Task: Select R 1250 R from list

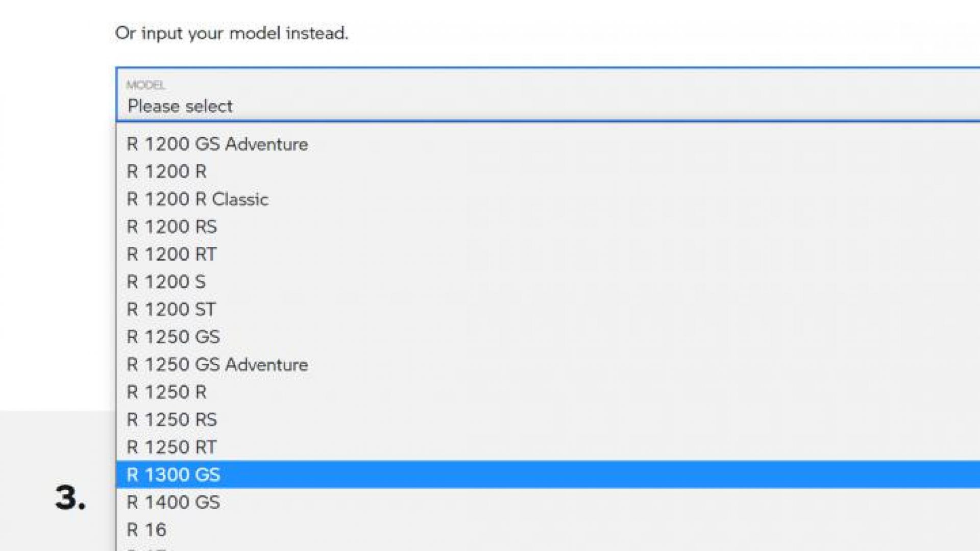Action: tap(166, 392)
